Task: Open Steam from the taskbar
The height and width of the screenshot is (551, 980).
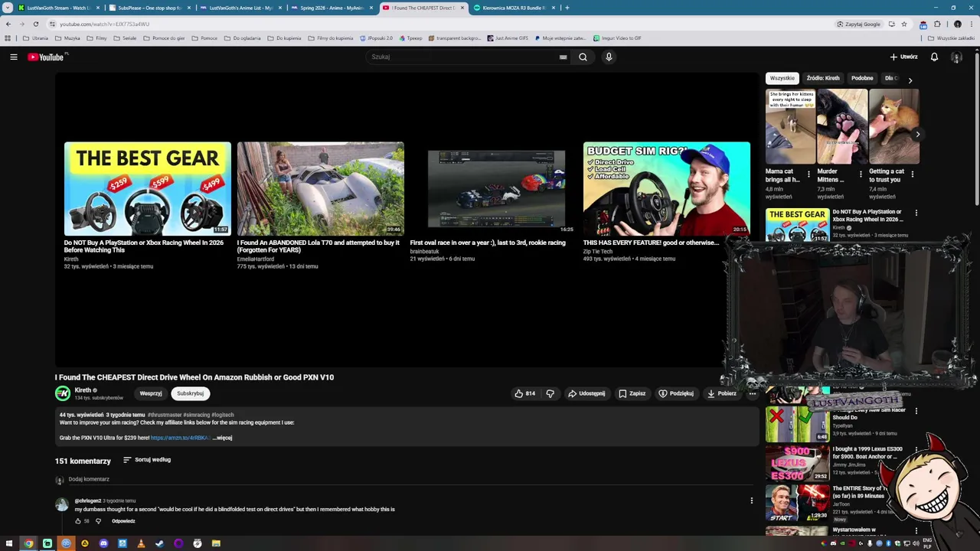Action: click(159, 543)
